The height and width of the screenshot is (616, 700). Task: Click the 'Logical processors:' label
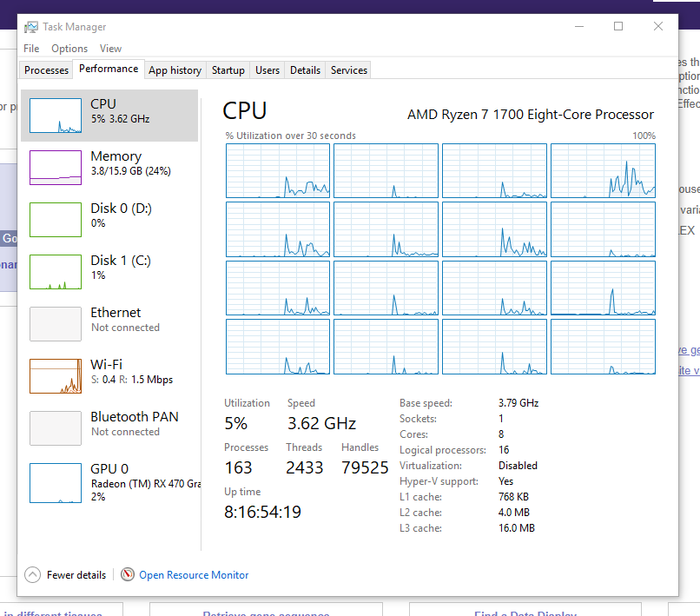pos(442,450)
